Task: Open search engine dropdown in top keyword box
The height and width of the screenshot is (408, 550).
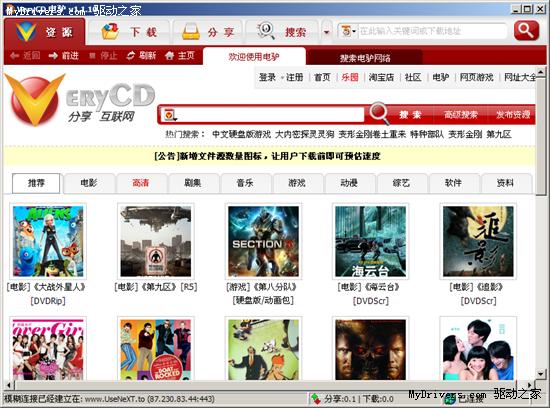Action: click(x=348, y=31)
